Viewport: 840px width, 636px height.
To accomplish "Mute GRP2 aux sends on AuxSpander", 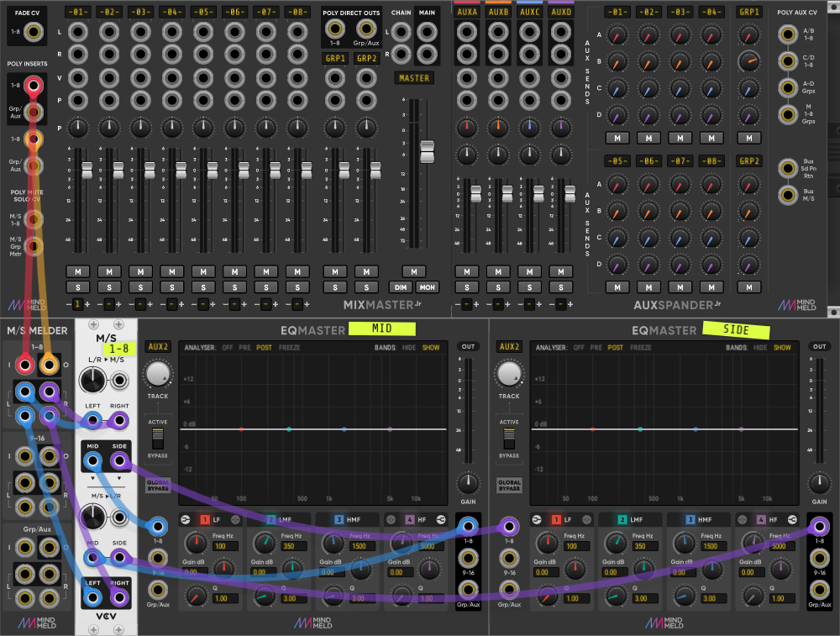I will 749,287.
